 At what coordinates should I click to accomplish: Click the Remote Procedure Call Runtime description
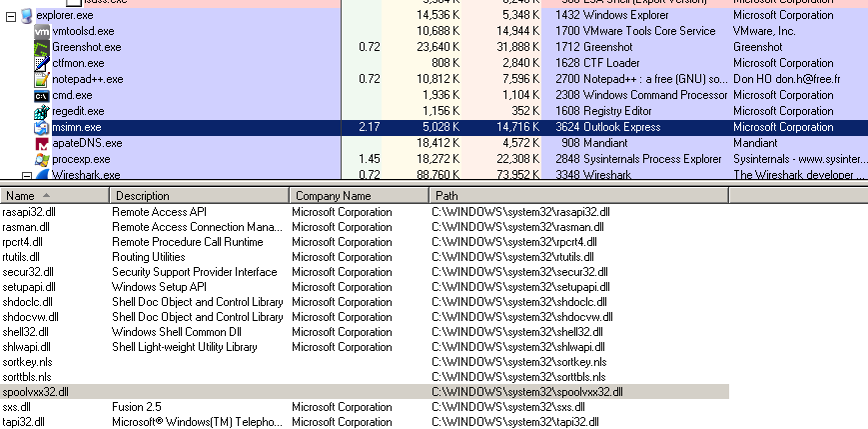(187, 242)
